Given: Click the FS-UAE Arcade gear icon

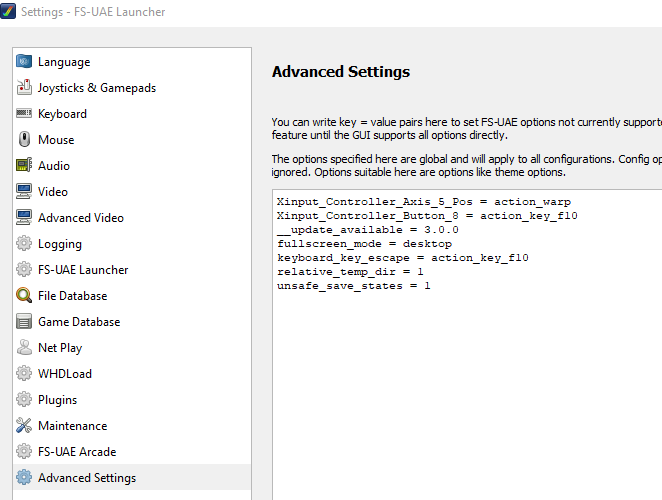Looking at the screenshot, I should point(24,451).
